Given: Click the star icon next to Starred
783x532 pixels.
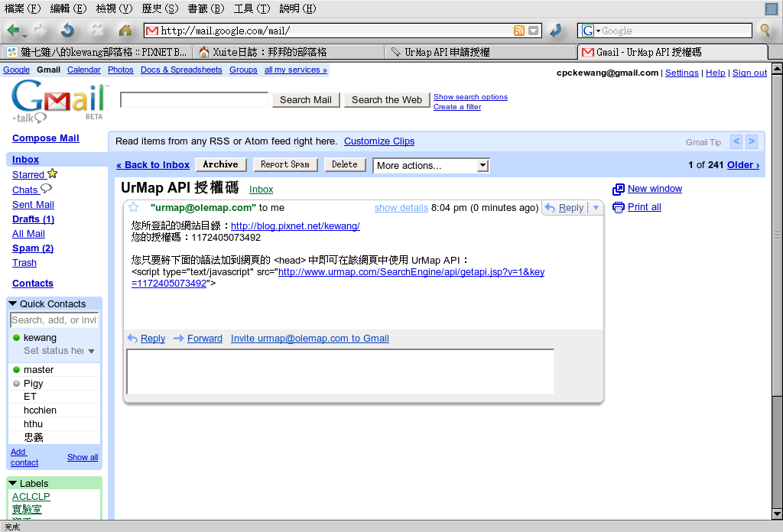Looking at the screenshot, I should [53, 174].
